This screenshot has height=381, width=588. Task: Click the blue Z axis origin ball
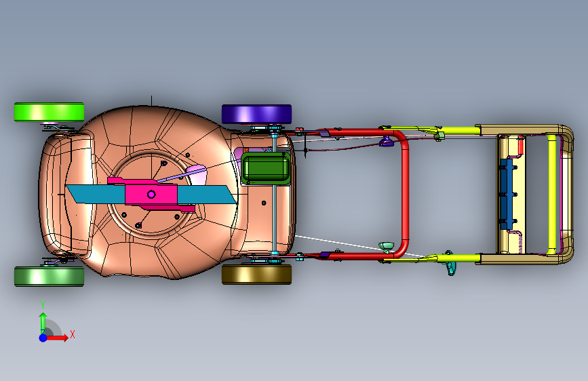coord(43,338)
